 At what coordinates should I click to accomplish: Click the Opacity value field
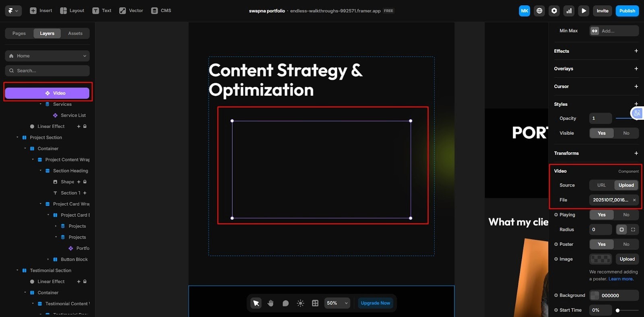tap(601, 118)
